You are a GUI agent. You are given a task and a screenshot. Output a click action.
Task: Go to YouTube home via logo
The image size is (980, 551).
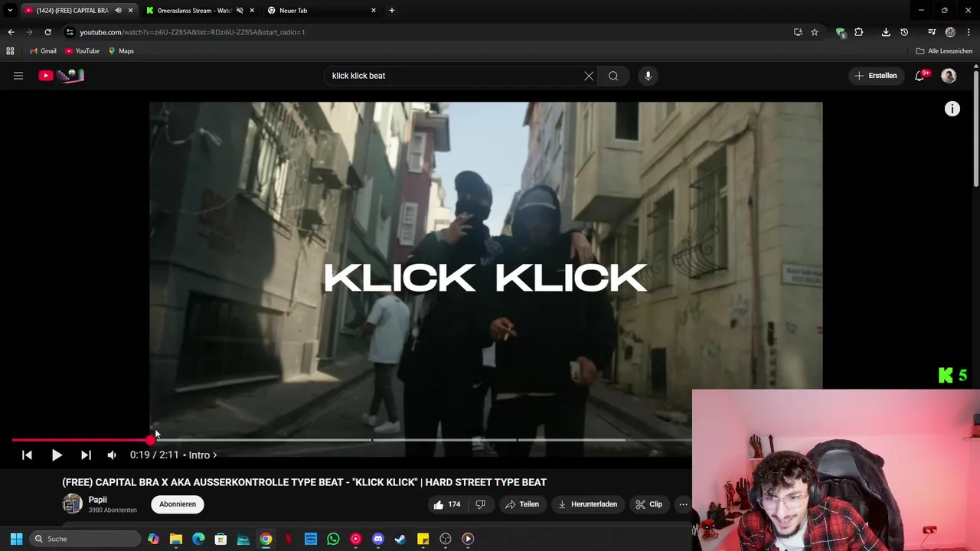pos(61,76)
